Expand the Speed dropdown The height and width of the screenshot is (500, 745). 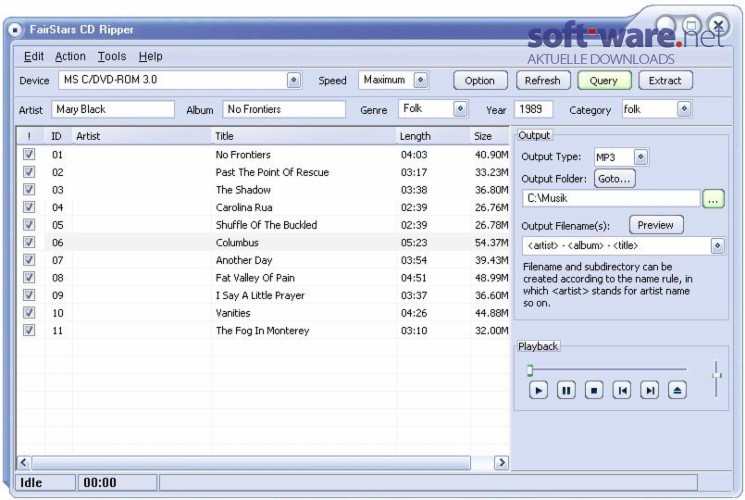click(420, 80)
